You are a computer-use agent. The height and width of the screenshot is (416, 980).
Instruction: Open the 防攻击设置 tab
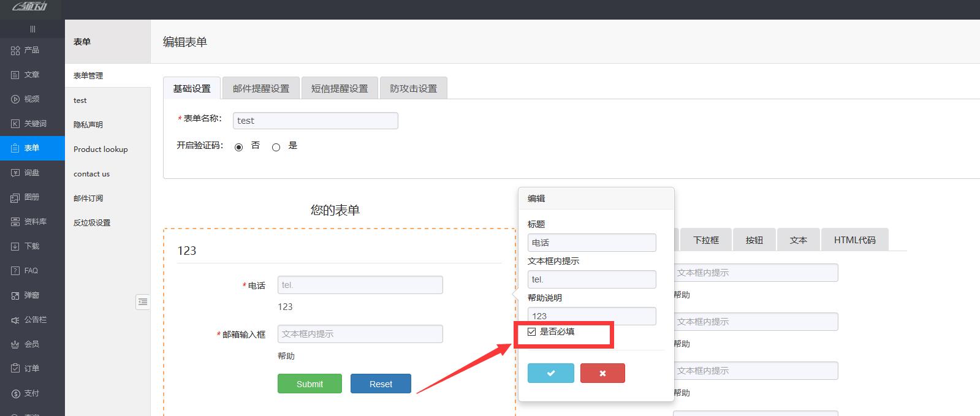tap(413, 88)
